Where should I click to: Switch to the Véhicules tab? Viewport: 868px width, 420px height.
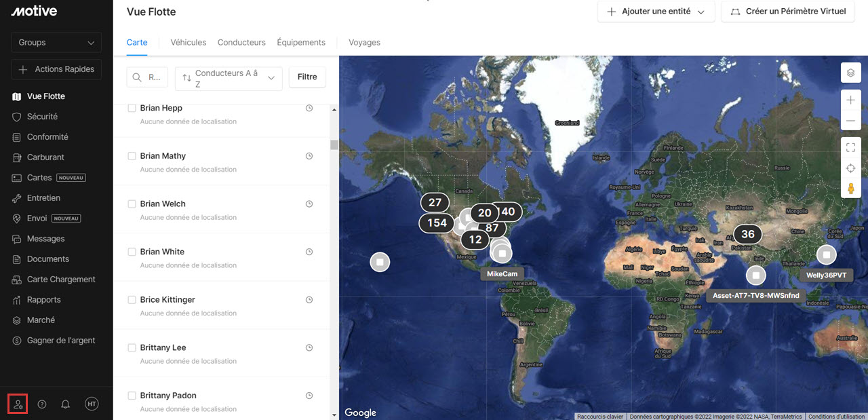[x=188, y=42]
